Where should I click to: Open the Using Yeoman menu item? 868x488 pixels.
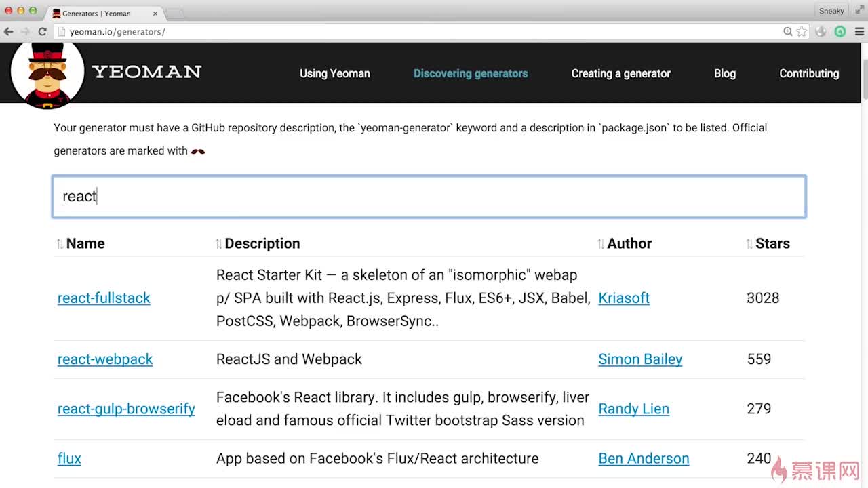[335, 73]
